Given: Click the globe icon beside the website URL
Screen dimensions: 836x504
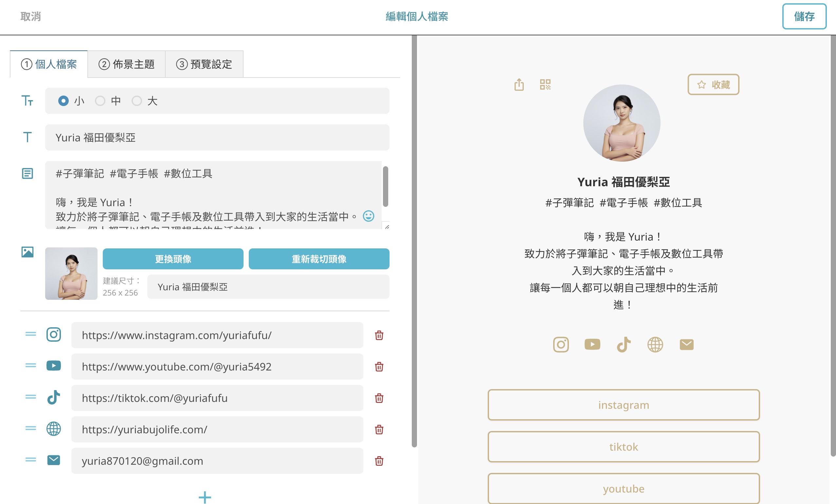Looking at the screenshot, I should (x=54, y=429).
